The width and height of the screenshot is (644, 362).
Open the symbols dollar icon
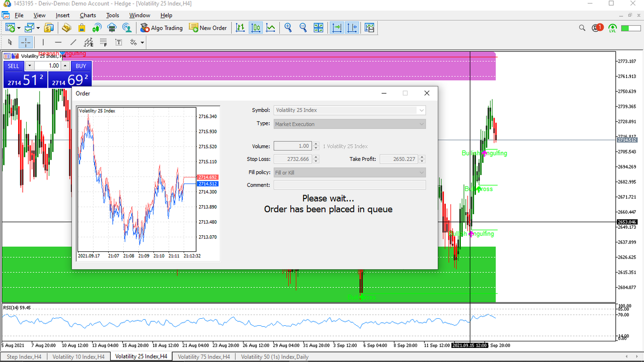tap(49, 28)
